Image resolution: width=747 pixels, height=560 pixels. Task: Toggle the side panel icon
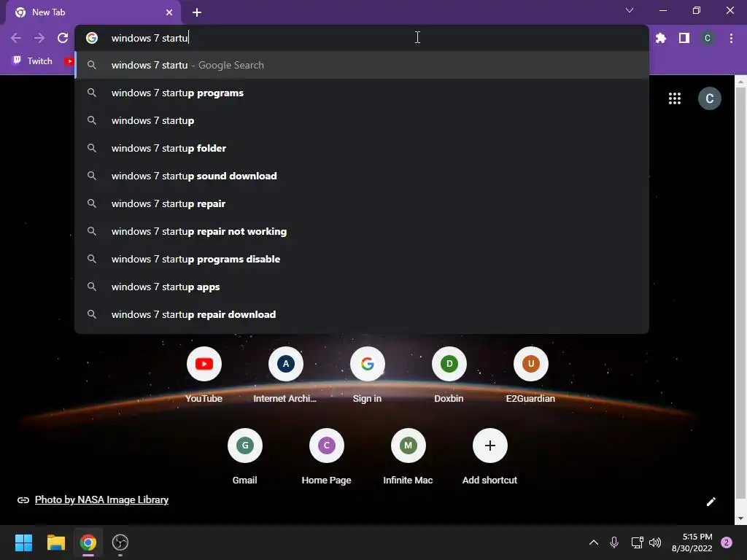tap(684, 38)
